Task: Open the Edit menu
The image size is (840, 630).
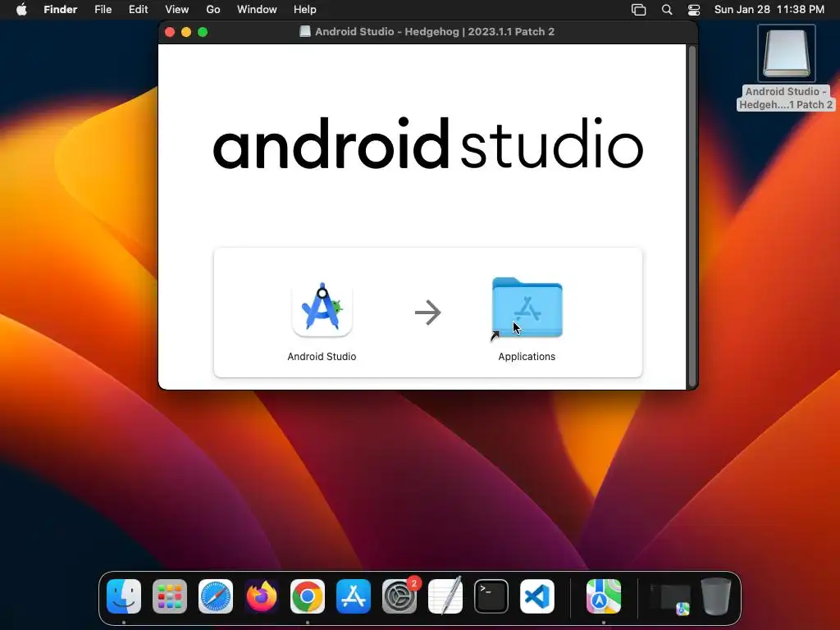Action: pyautogui.click(x=138, y=10)
